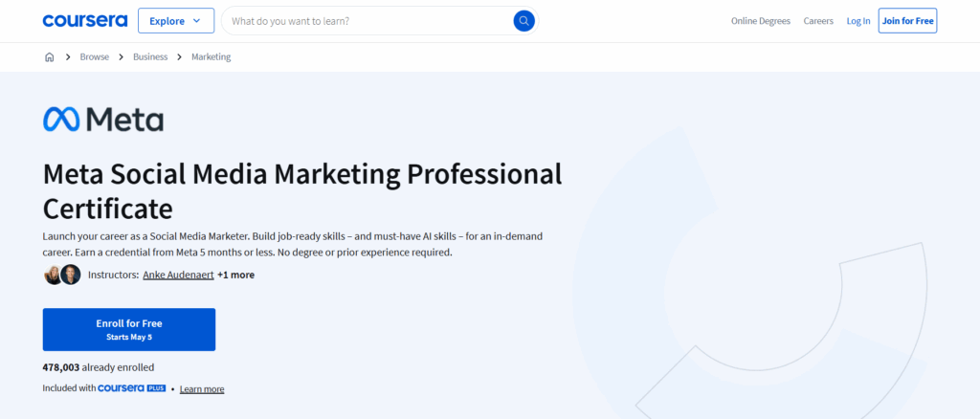980x419 pixels.
Task: Open Online Degrees link
Action: pos(761,21)
